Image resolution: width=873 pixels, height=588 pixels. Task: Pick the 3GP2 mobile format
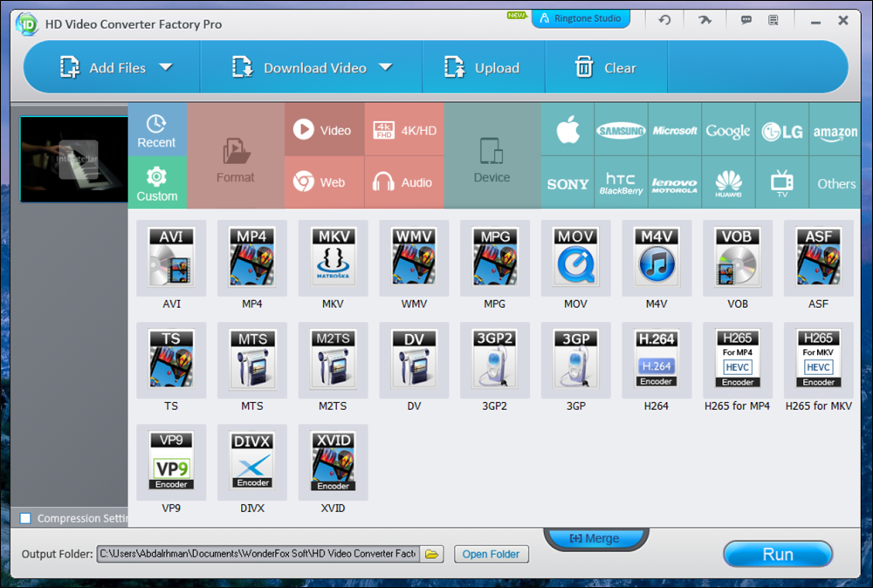[495, 360]
